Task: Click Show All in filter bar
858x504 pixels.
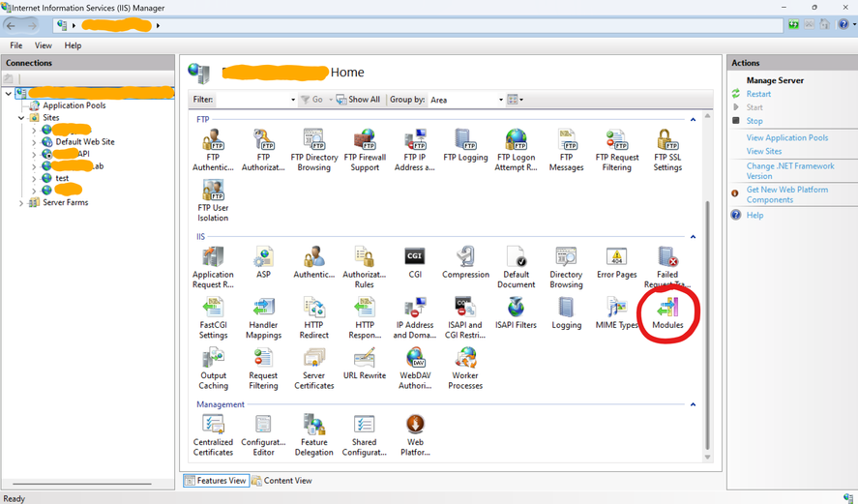Action: pyautogui.click(x=358, y=100)
